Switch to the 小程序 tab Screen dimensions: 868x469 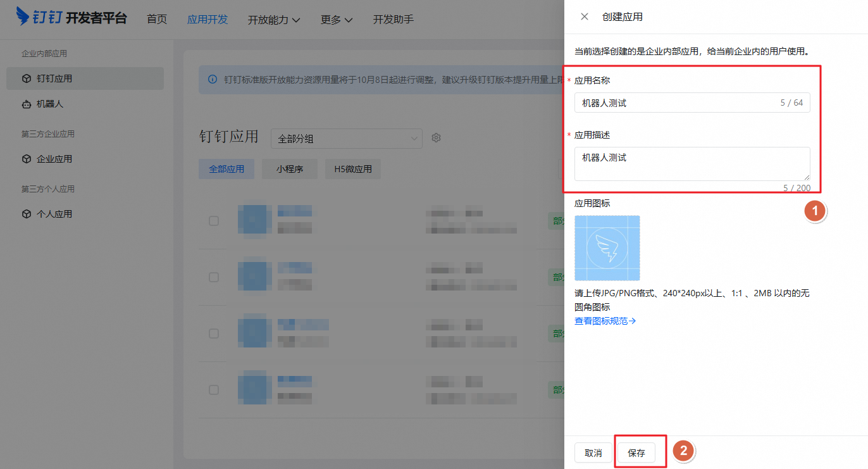point(289,168)
